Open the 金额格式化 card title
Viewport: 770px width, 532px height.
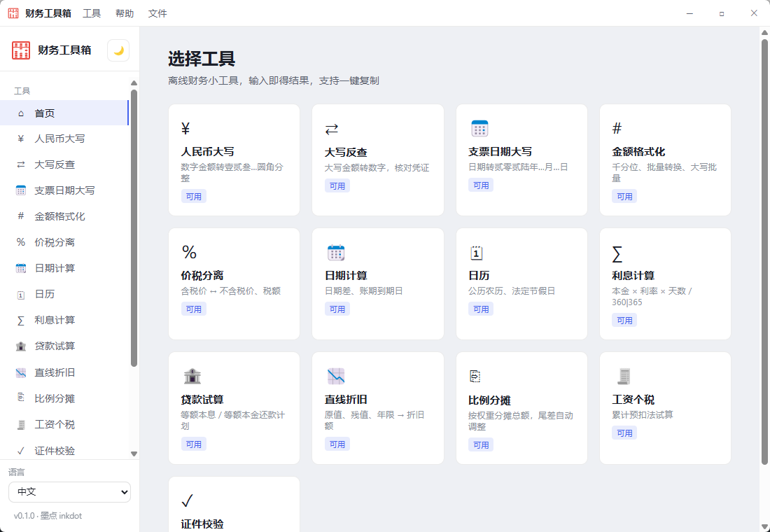pos(638,152)
